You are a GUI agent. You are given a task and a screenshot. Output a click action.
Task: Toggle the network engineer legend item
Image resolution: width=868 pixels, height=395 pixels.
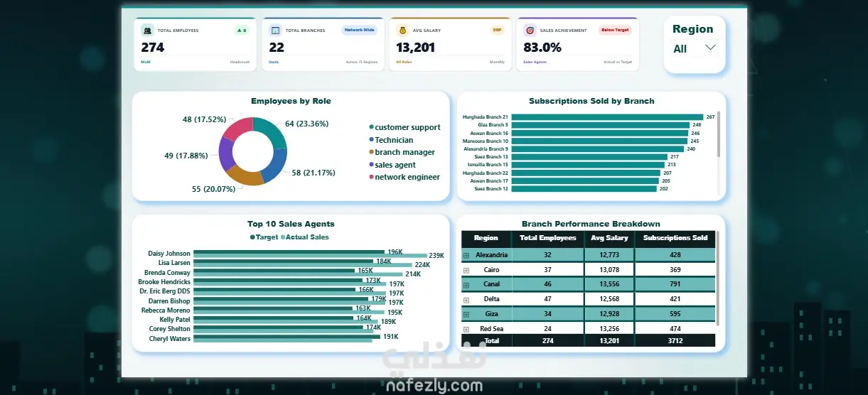coord(404,177)
